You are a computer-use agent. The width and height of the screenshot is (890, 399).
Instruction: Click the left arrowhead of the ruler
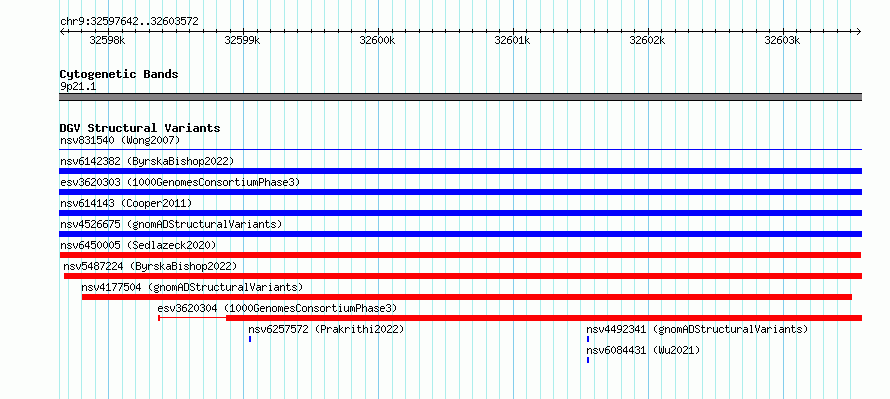click(62, 31)
